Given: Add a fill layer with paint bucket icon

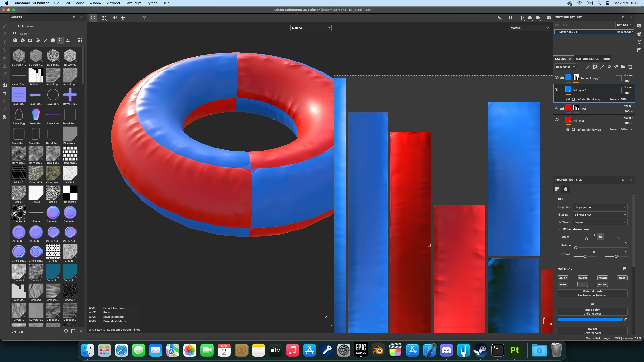Looking at the screenshot, I should pyautogui.click(x=609, y=67).
